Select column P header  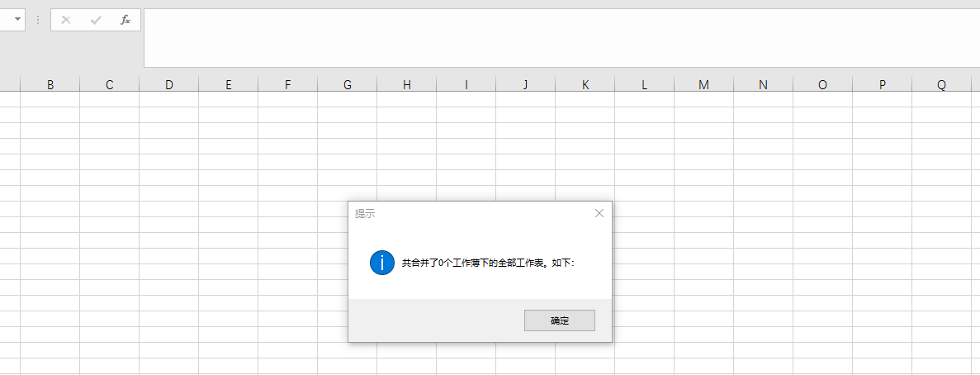pos(882,84)
